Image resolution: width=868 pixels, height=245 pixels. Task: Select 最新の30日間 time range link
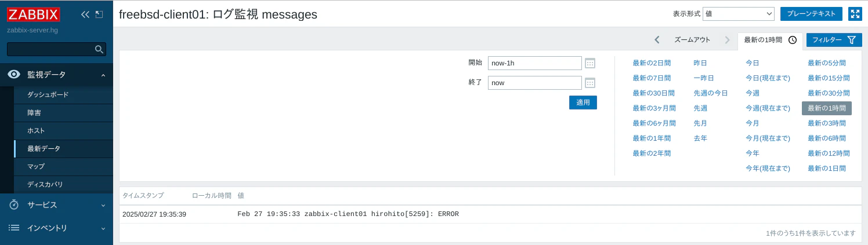[653, 93]
